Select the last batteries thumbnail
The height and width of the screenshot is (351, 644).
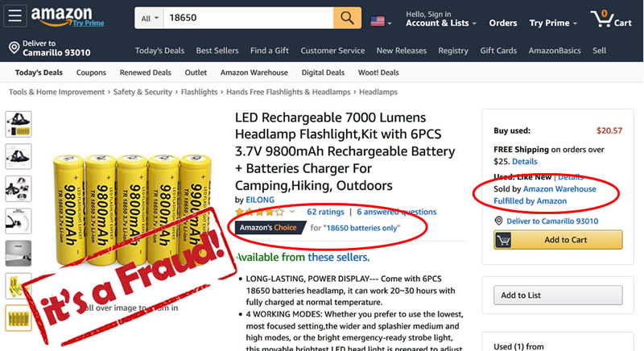19,316
